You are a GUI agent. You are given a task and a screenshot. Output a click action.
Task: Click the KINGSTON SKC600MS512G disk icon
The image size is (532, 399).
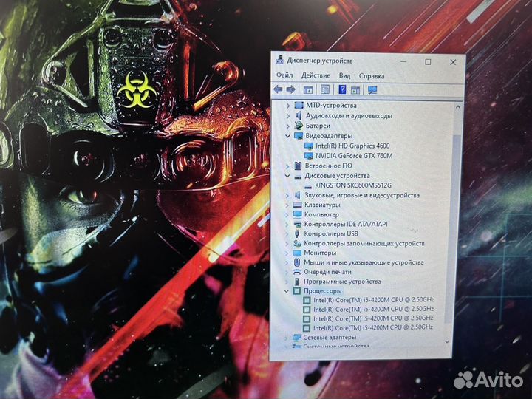(x=308, y=186)
